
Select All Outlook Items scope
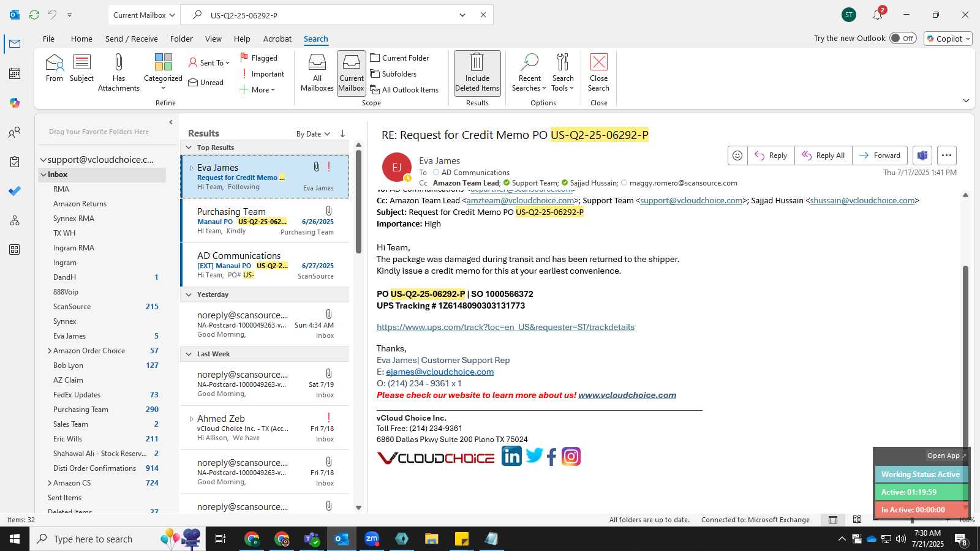[404, 89]
